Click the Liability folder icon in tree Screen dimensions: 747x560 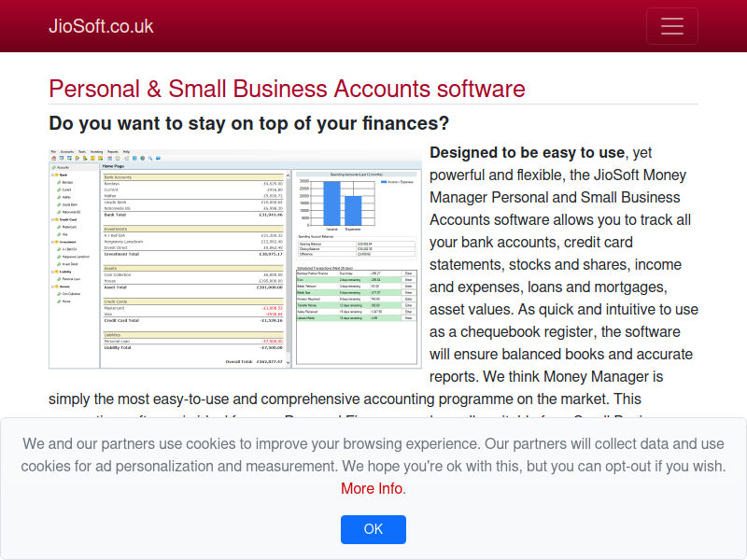click(57, 272)
